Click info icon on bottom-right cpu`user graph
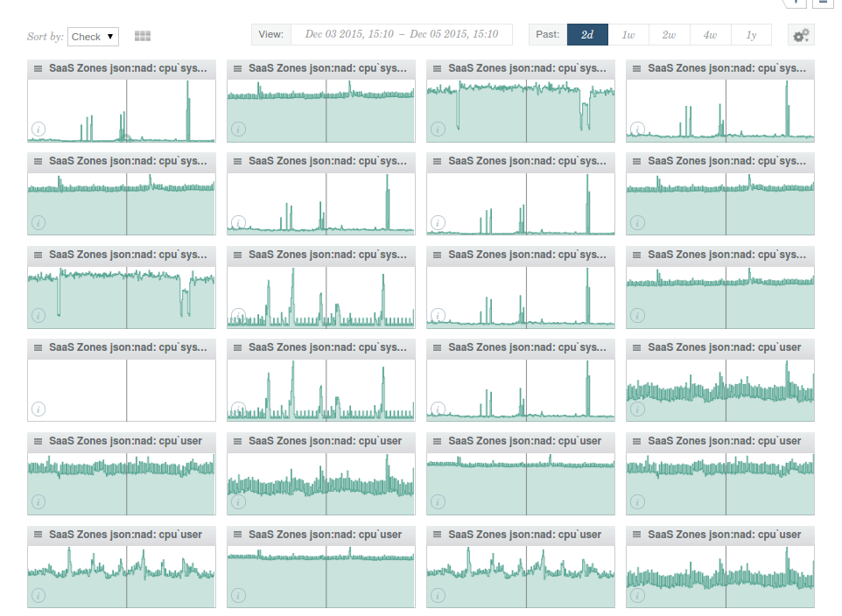842x616 pixels. click(636, 595)
